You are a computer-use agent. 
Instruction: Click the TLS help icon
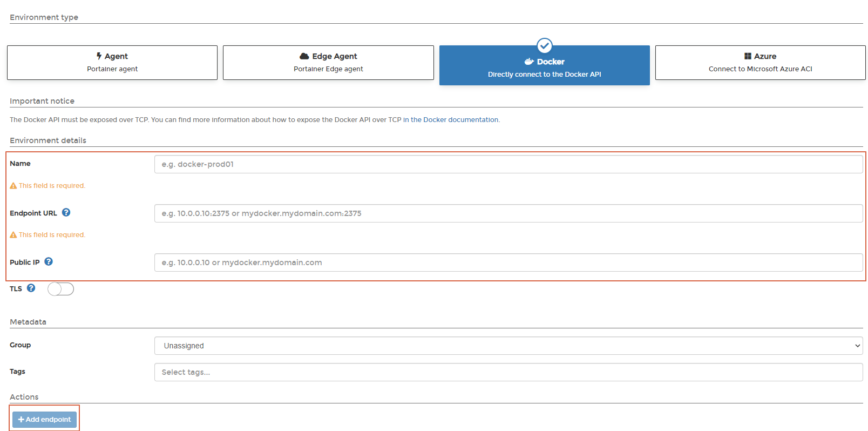[x=31, y=288]
